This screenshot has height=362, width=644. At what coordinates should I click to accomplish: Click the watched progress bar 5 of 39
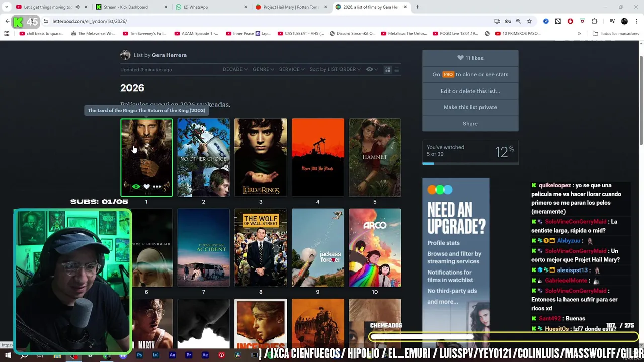[470, 163]
